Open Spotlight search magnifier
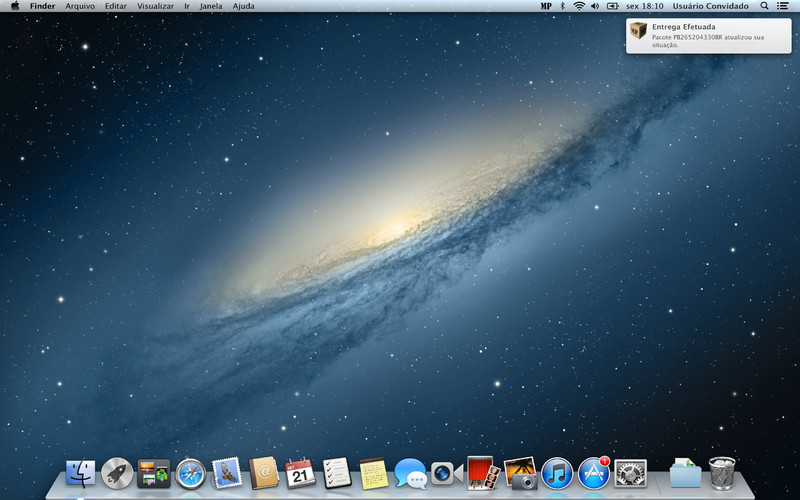Image resolution: width=800 pixels, height=500 pixels. pyautogui.click(x=764, y=6)
